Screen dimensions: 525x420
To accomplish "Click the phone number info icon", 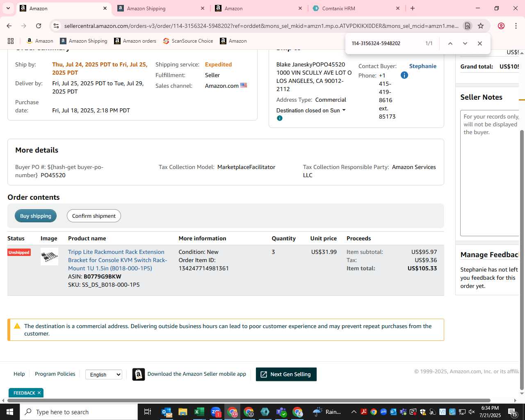I will (x=404, y=75).
